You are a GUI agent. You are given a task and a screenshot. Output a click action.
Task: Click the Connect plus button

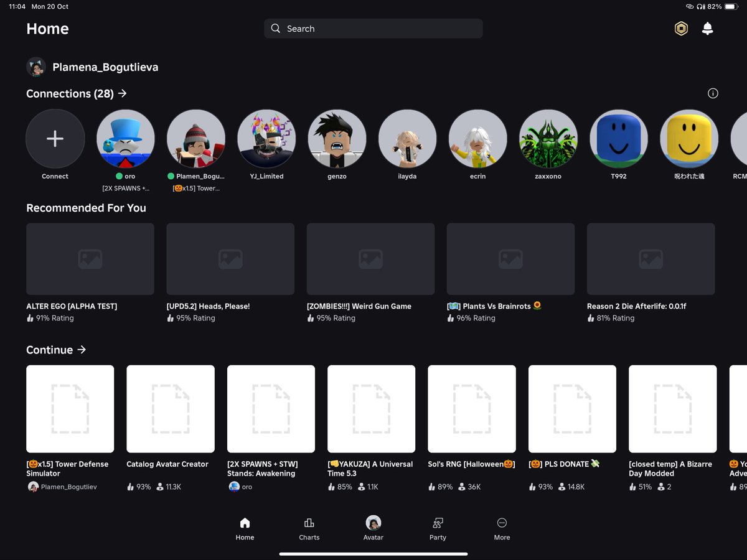(55, 138)
